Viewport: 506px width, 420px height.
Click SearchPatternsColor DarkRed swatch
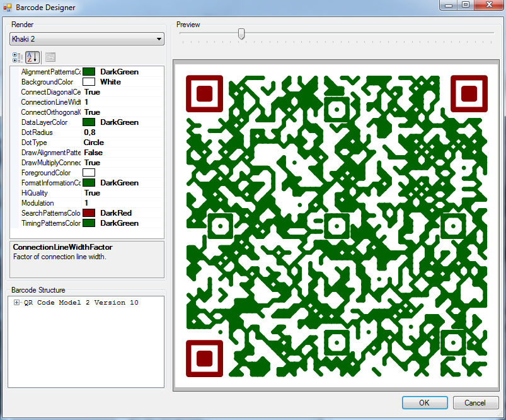coord(89,213)
